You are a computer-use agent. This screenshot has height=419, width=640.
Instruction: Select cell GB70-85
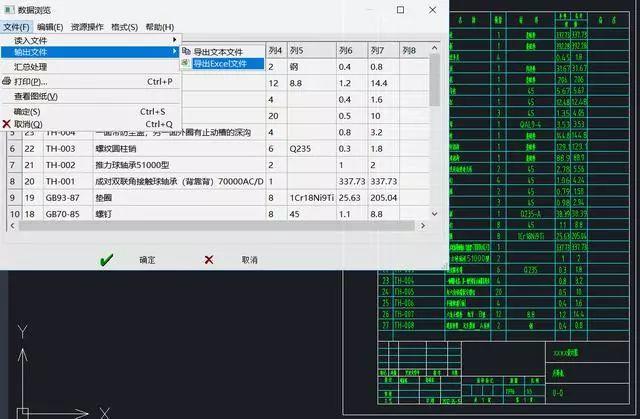point(68,214)
